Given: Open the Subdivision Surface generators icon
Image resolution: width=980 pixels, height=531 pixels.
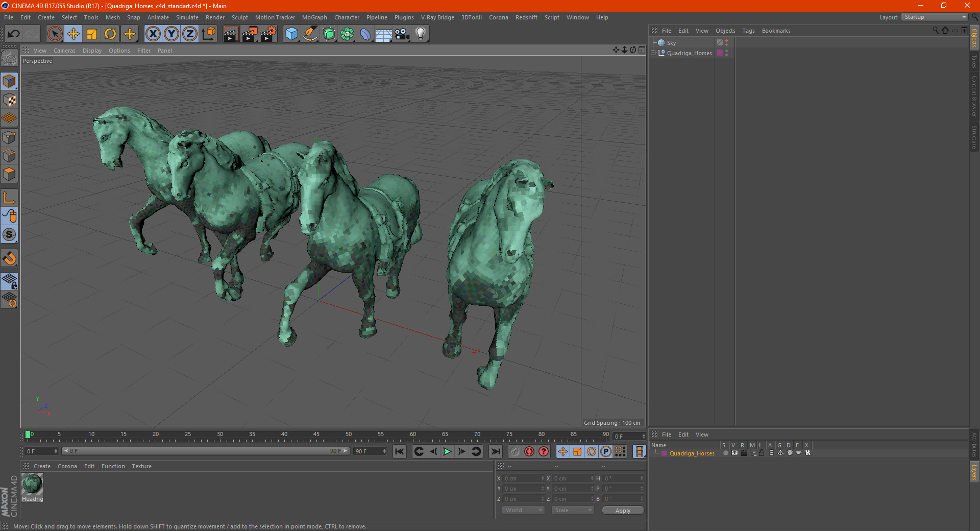Looking at the screenshot, I should click(x=329, y=34).
